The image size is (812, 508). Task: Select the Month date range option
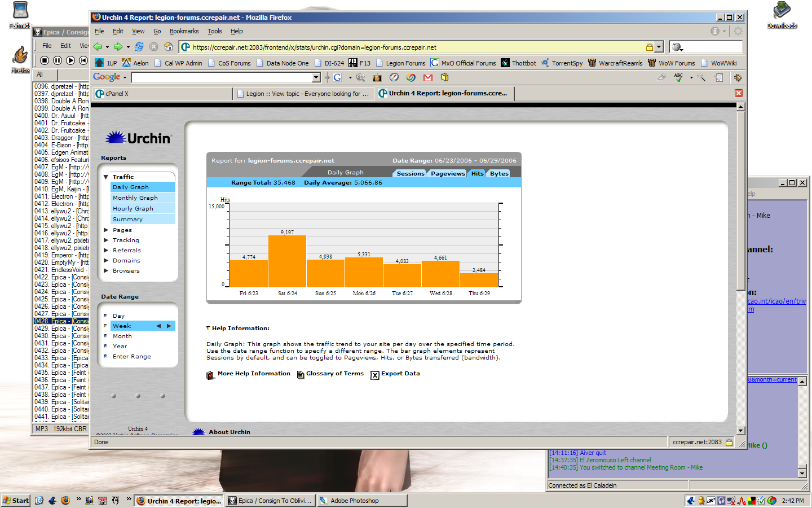(x=122, y=336)
